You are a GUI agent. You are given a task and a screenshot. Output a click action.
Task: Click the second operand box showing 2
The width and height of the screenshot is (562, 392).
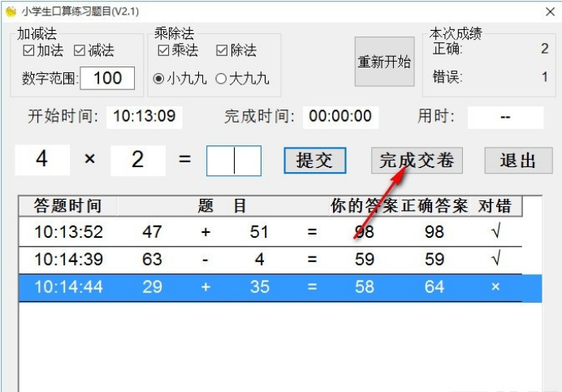click(138, 160)
